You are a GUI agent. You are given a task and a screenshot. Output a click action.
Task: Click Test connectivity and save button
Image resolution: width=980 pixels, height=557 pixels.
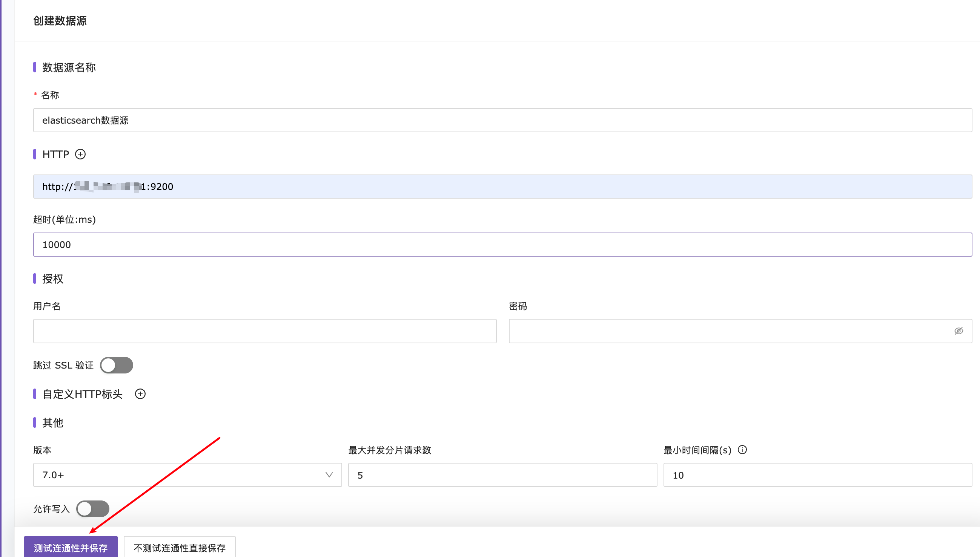click(x=71, y=548)
